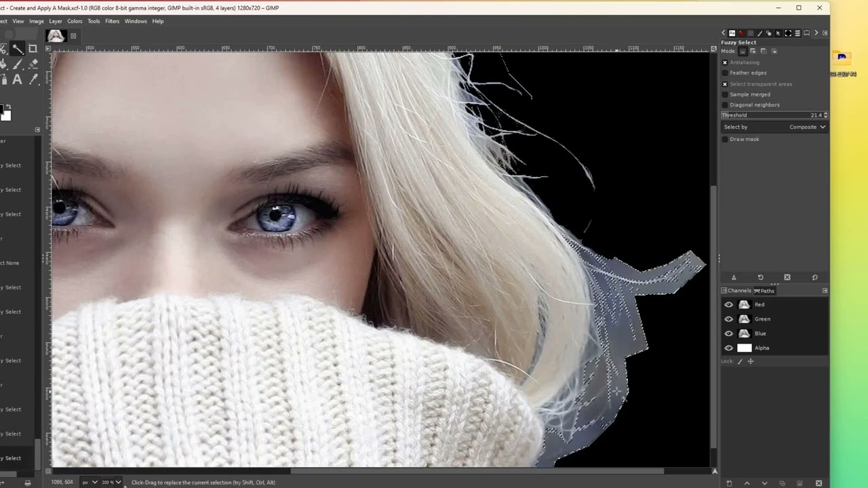Select the Paintbrush tool
This screenshot has width=868, height=488.
[x=18, y=64]
